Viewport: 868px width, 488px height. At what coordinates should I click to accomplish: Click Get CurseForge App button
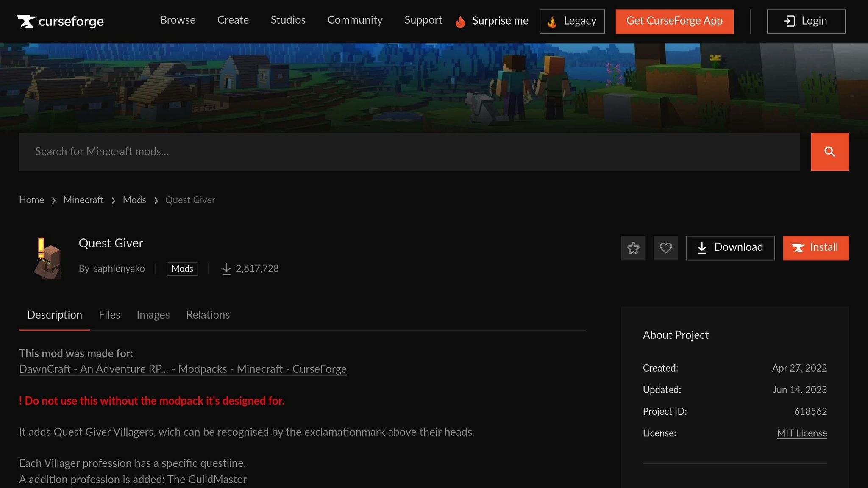(674, 22)
